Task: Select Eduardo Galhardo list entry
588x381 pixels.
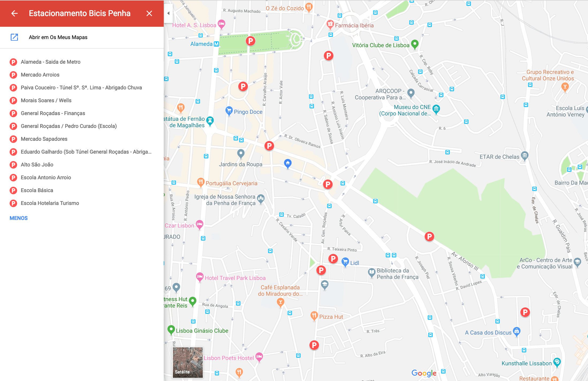Action: tap(82, 152)
